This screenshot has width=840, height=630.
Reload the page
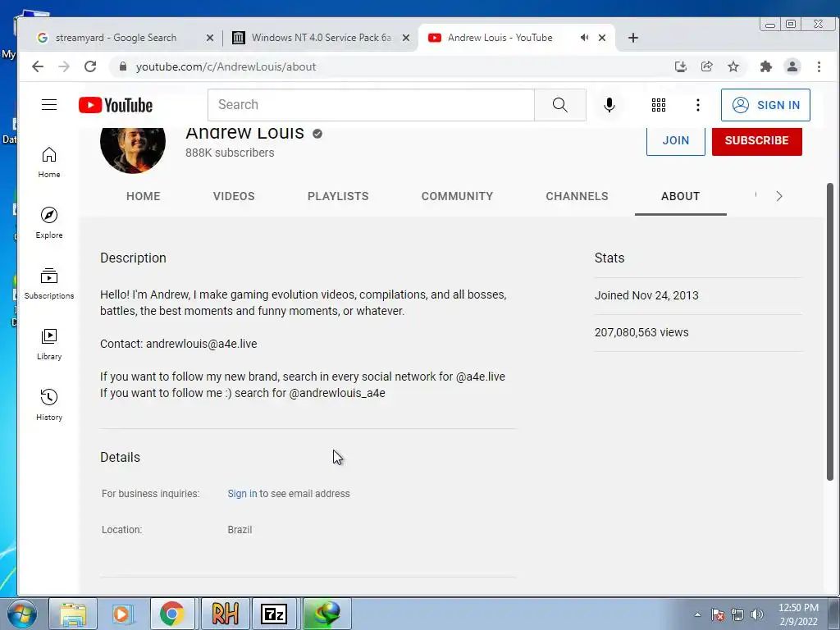click(90, 66)
